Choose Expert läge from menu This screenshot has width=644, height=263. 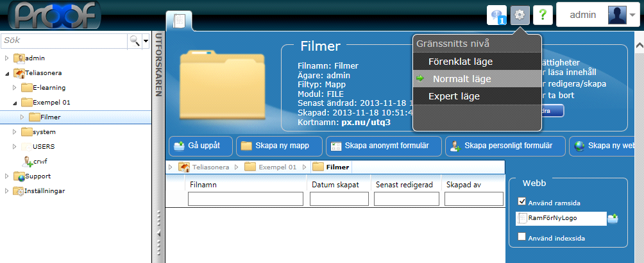(x=454, y=96)
